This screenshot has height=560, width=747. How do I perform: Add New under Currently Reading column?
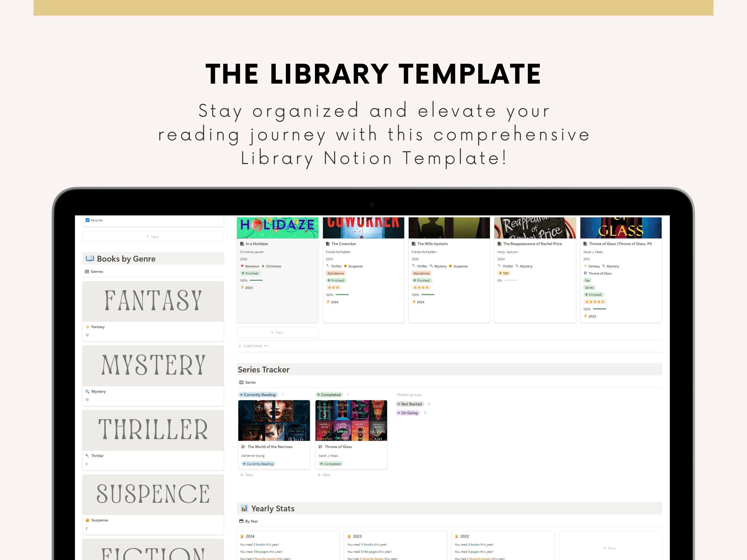coord(247,475)
